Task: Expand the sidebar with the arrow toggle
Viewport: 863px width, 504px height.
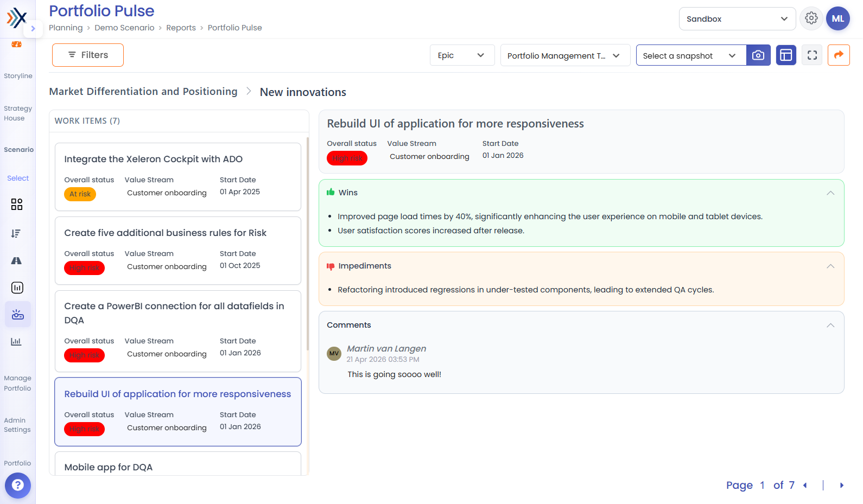Action: (x=33, y=29)
